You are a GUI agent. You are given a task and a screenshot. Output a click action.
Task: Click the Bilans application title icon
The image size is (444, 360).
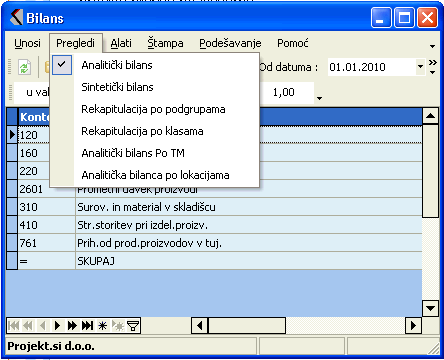(x=16, y=18)
